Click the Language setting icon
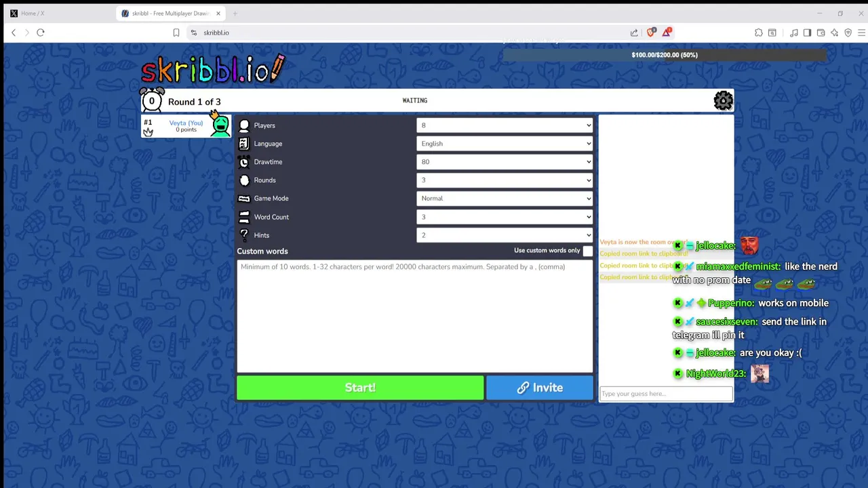This screenshot has width=868, height=488. (x=244, y=144)
